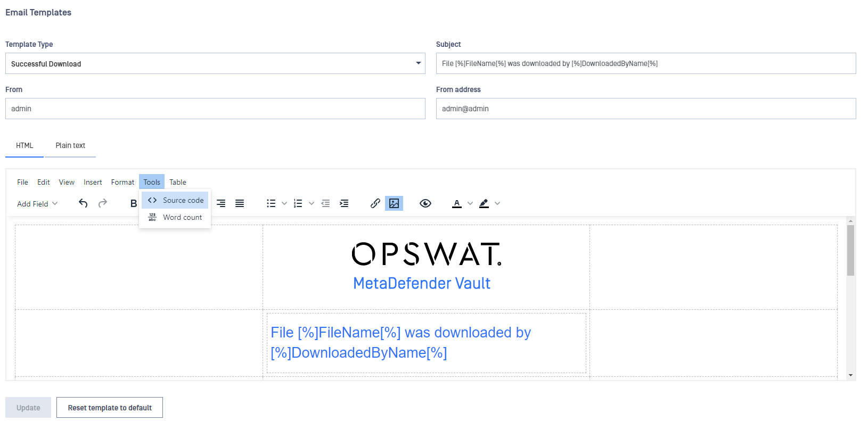Open the numbered list style dropdown arrow
This screenshot has height=421, width=868.
(312, 203)
